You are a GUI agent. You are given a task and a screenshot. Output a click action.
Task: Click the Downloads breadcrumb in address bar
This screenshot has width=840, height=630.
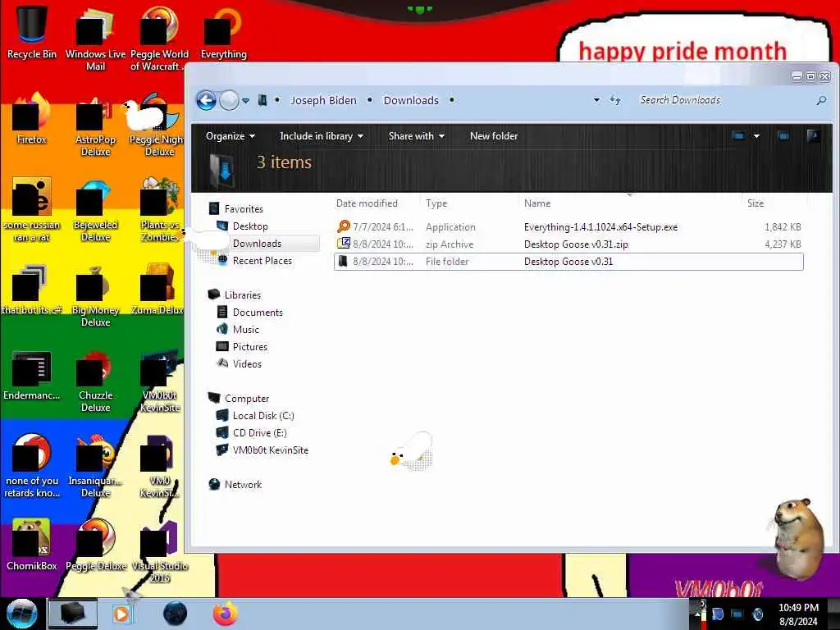click(411, 100)
